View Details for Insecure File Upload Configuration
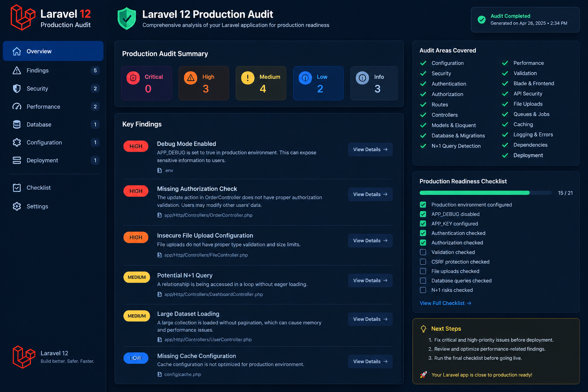Screen dimensions: 588x392 click(x=370, y=241)
